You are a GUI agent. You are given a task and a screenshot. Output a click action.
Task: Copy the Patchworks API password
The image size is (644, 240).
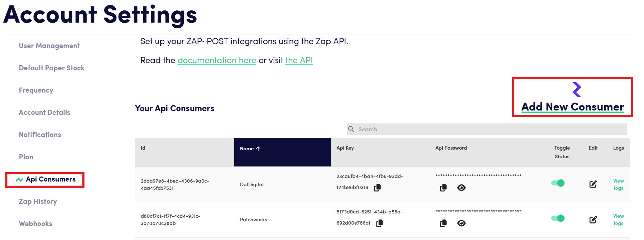pos(443,223)
